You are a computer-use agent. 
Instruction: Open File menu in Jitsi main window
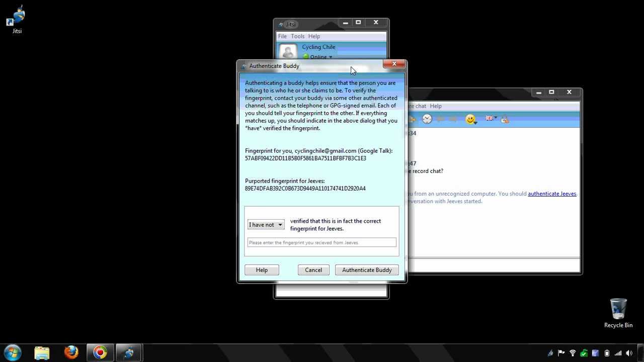tap(282, 36)
